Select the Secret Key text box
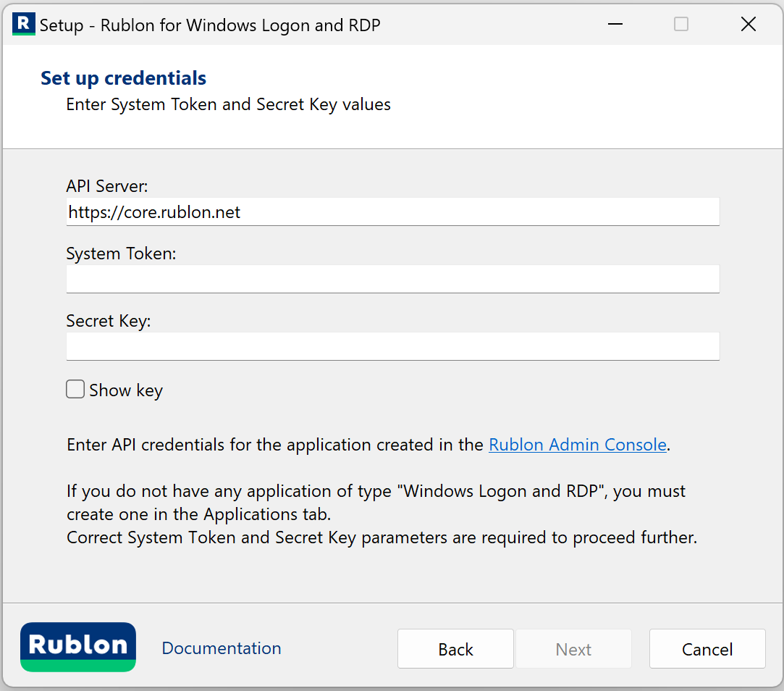The image size is (784, 691). [x=392, y=346]
